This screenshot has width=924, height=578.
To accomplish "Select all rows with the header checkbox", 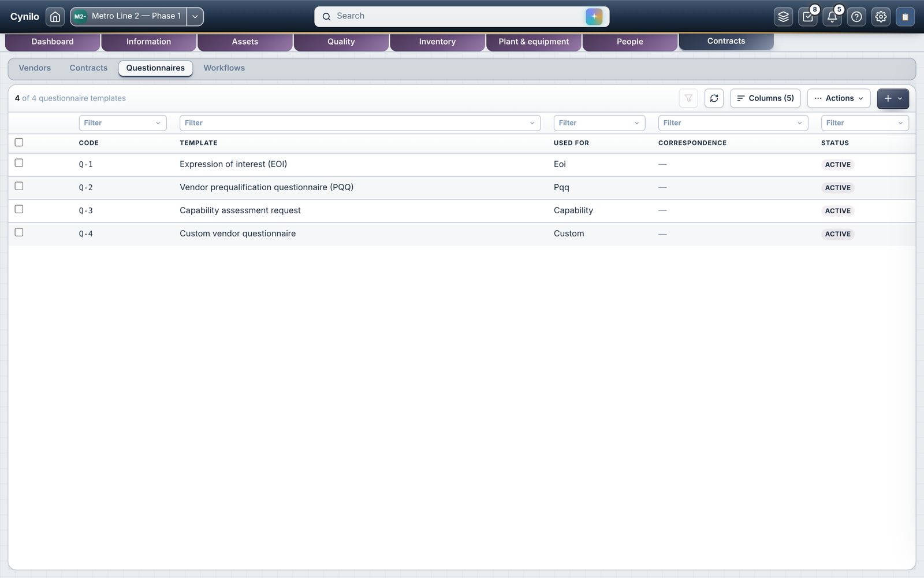I will coord(19,142).
